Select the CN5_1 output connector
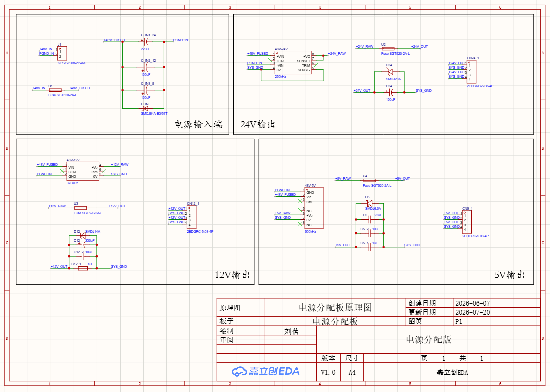The height and width of the screenshot is (392, 550). pyautogui.click(x=467, y=221)
